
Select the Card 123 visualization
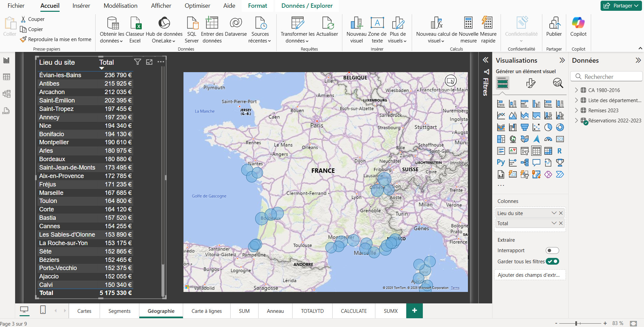[x=560, y=139]
